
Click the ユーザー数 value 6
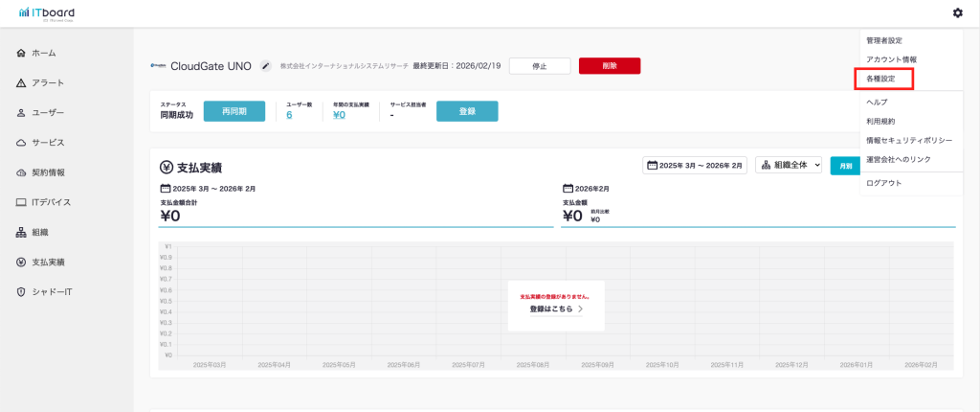click(x=289, y=116)
